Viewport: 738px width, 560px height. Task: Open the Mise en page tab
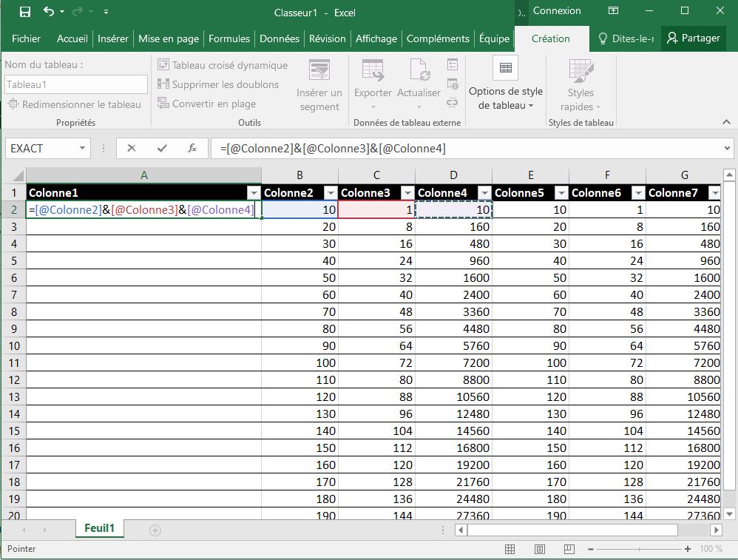pos(169,38)
